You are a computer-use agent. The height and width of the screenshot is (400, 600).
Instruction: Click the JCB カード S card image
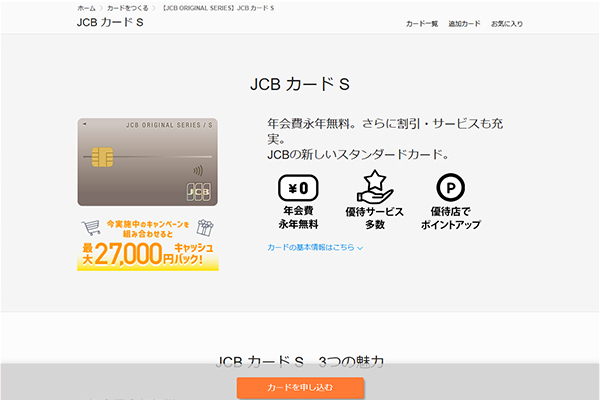148,162
